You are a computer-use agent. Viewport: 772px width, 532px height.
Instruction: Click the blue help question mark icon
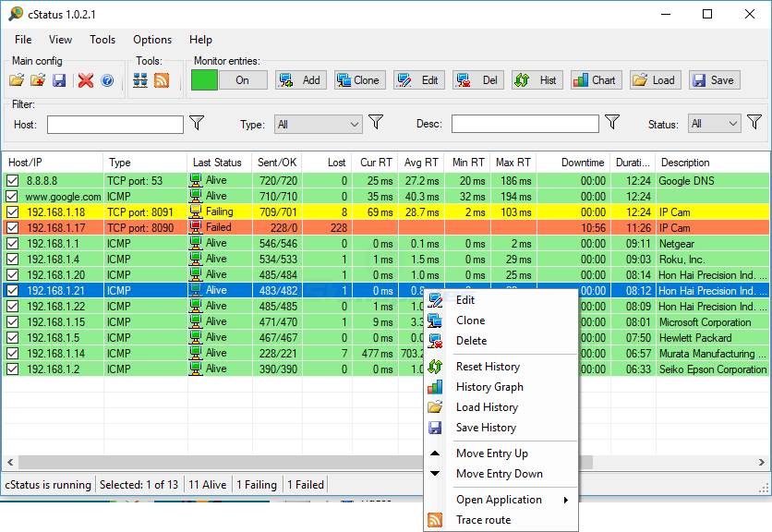pos(107,80)
